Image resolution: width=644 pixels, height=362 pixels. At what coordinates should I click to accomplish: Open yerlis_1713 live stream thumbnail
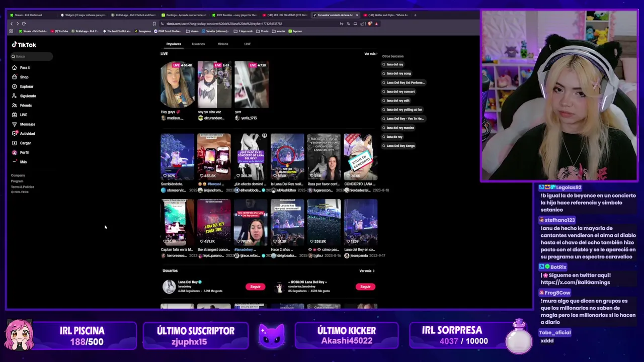[252, 85]
